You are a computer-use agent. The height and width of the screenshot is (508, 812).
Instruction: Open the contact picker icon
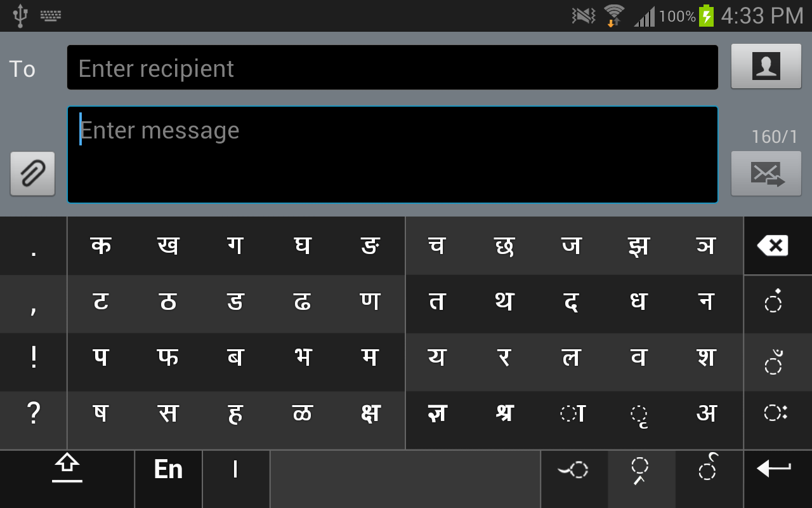pos(766,66)
